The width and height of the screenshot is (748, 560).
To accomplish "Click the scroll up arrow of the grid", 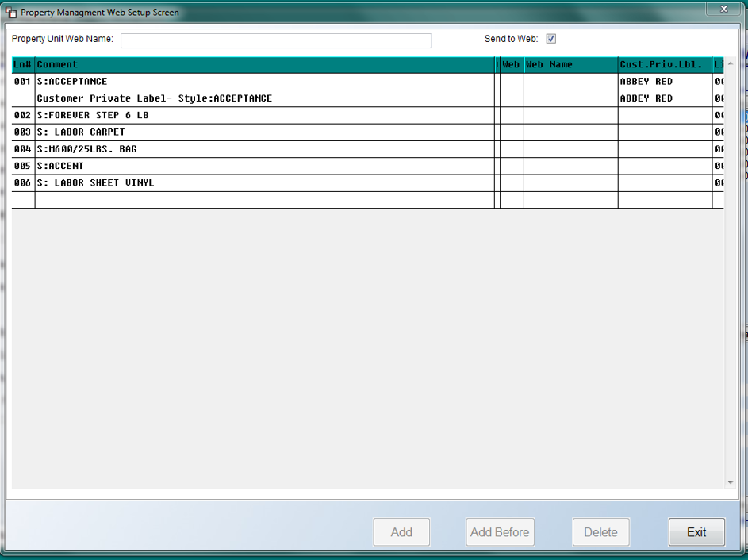I will 731,63.
